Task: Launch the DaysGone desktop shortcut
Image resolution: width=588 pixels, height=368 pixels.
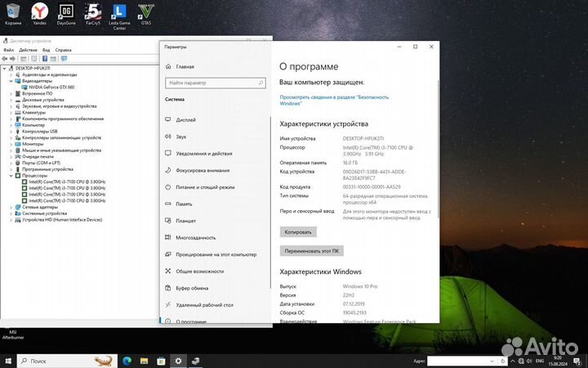Action: click(66, 14)
